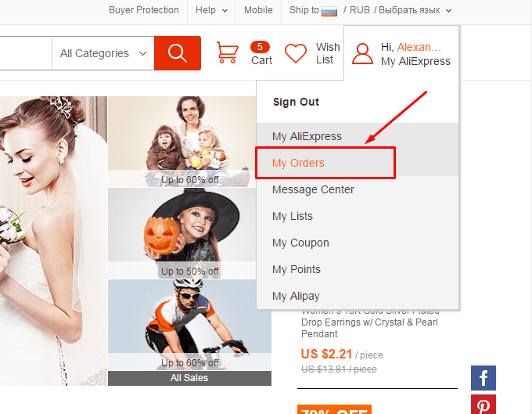The width and height of the screenshot is (532, 414).
Task: Click the Russian flag ship-to icon
Action: point(329,12)
